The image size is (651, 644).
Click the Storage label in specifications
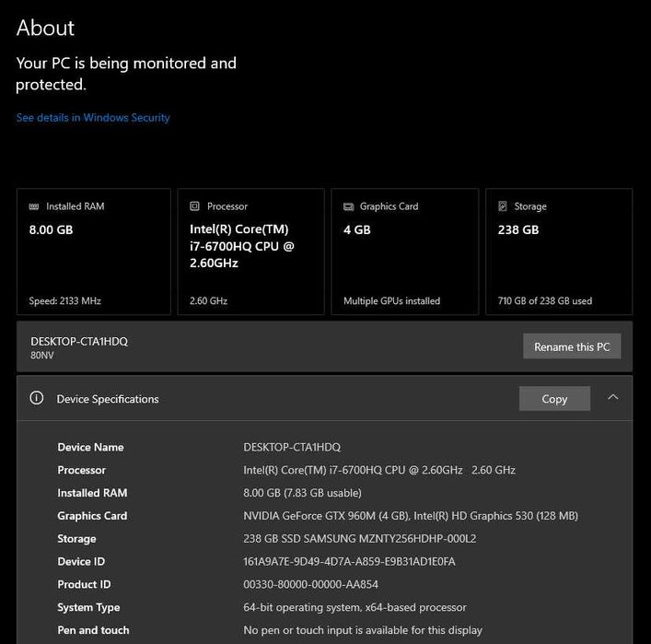76,539
